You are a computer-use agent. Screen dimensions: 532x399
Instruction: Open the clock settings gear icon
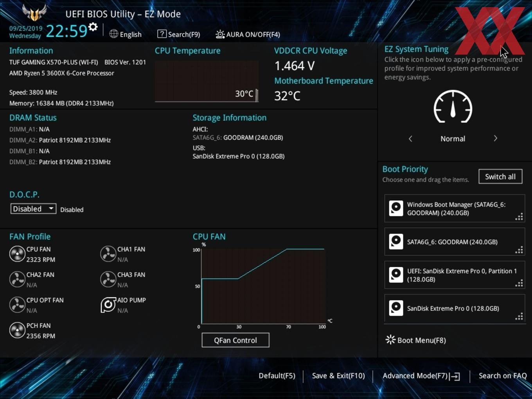click(x=93, y=27)
